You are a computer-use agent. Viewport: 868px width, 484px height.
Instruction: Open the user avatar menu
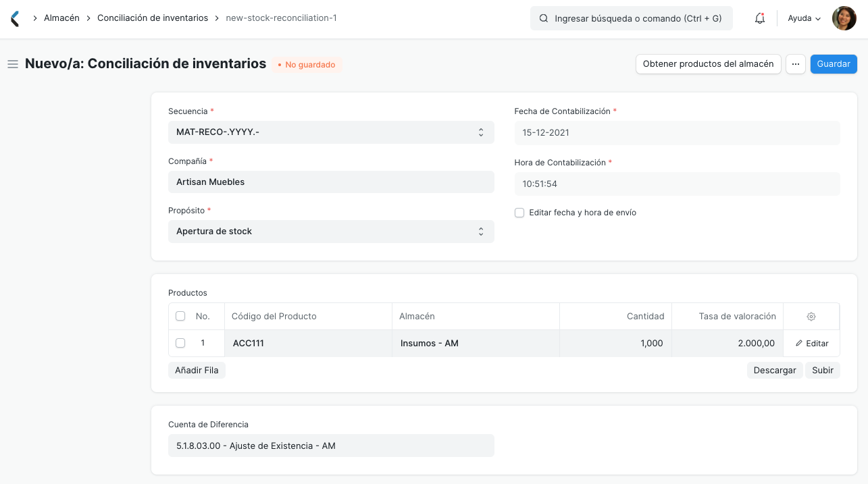point(844,19)
